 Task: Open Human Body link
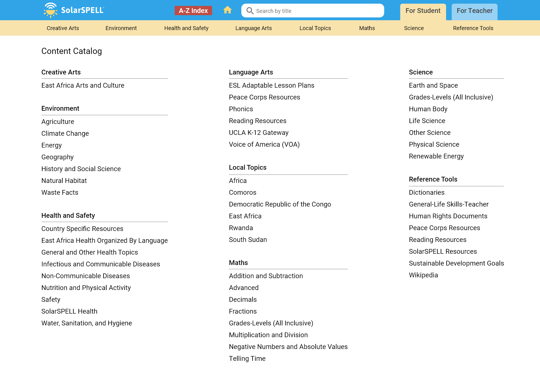click(x=428, y=109)
